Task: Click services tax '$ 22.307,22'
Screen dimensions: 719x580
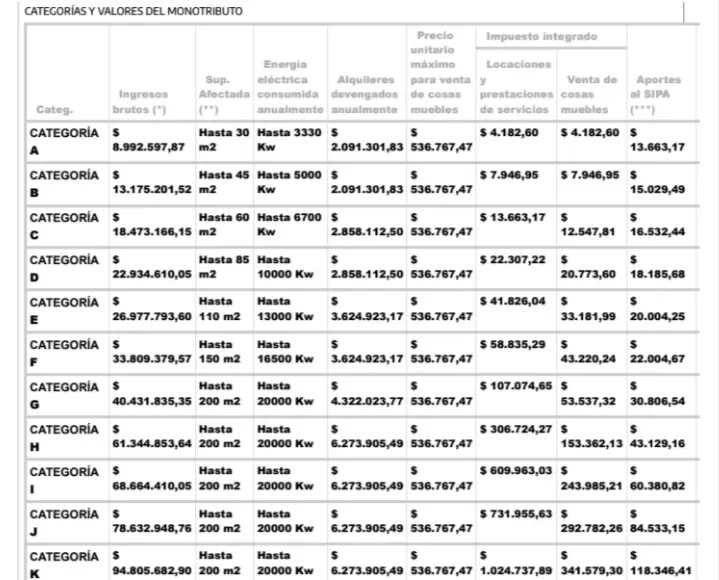Action: click(x=513, y=260)
